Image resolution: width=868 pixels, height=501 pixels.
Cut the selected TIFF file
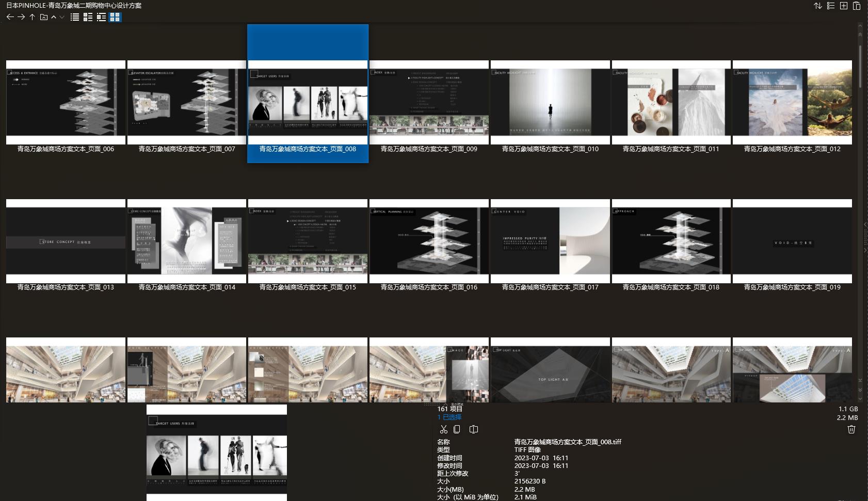pos(444,429)
